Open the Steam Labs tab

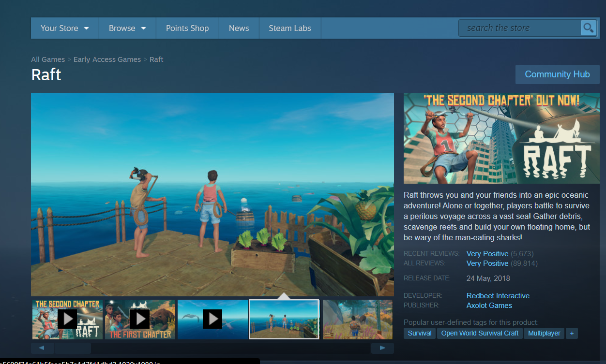point(290,28)
